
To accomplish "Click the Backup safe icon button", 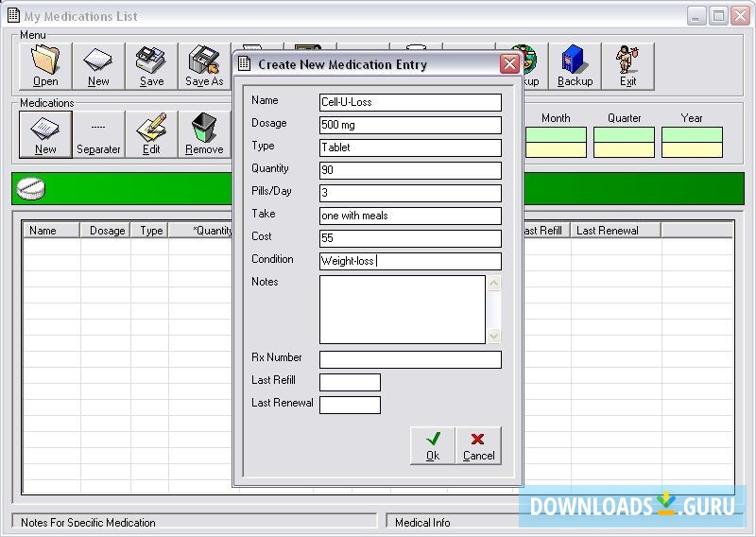I will [575, 66].
